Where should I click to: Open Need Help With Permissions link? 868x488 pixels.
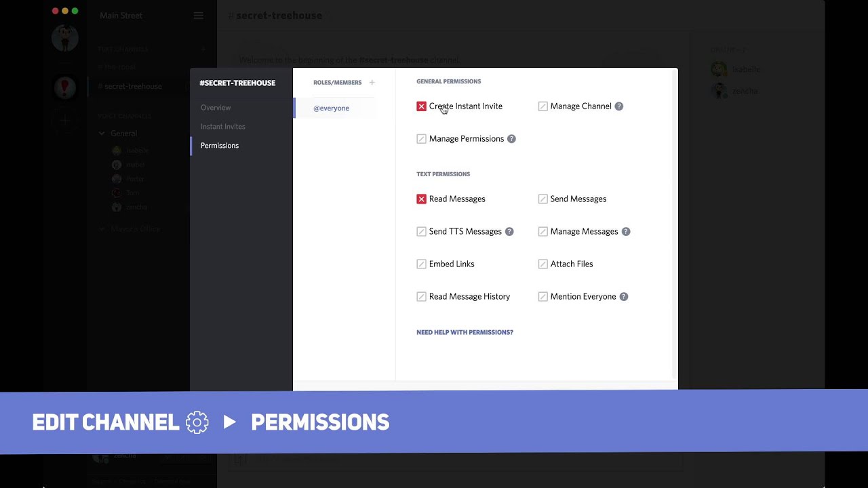[465, 333]
